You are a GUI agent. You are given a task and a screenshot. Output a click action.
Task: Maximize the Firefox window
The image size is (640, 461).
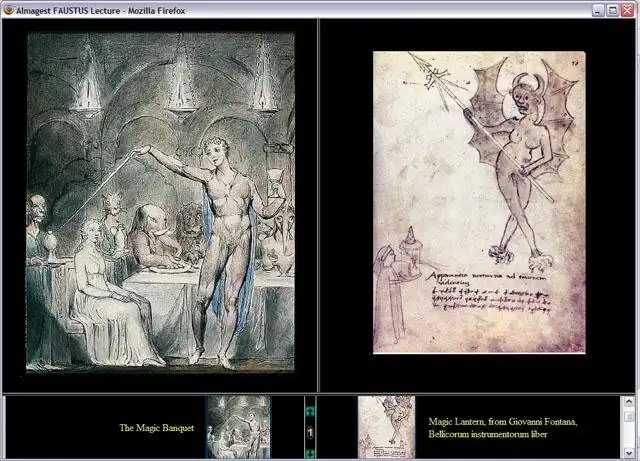[x=612, y=10]
